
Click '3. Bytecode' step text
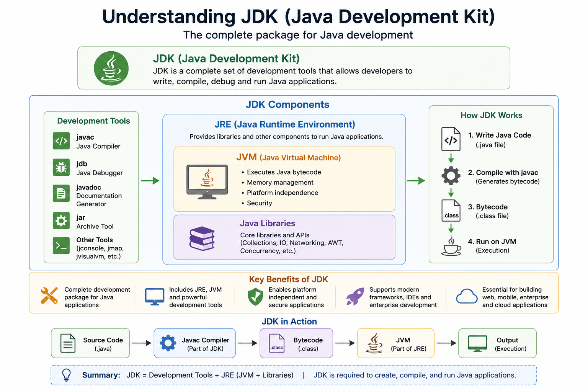(x=487, y=207)
